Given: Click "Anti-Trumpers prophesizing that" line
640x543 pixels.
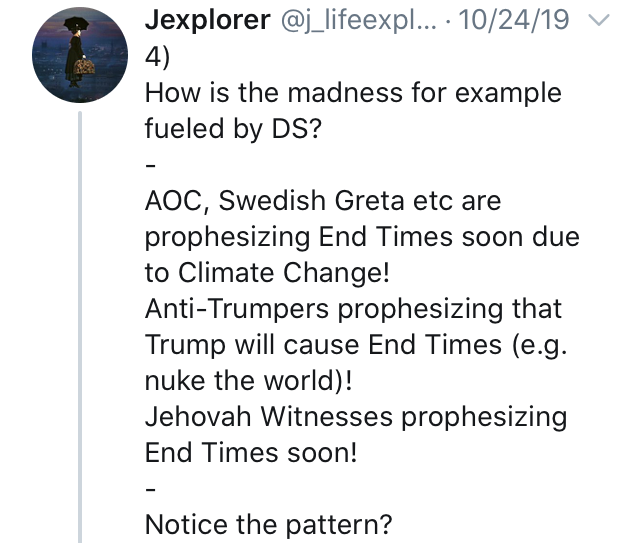Looking at the screenshot, I should 353,309.
